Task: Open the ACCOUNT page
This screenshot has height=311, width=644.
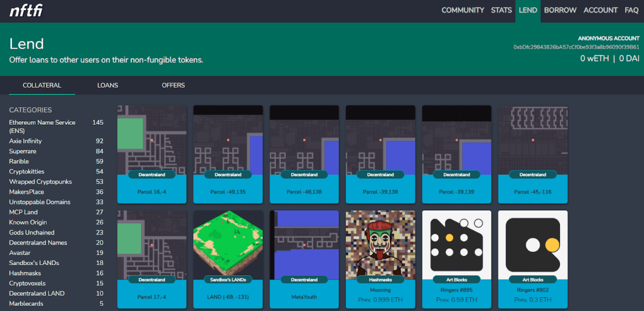Action: [600, 10]
